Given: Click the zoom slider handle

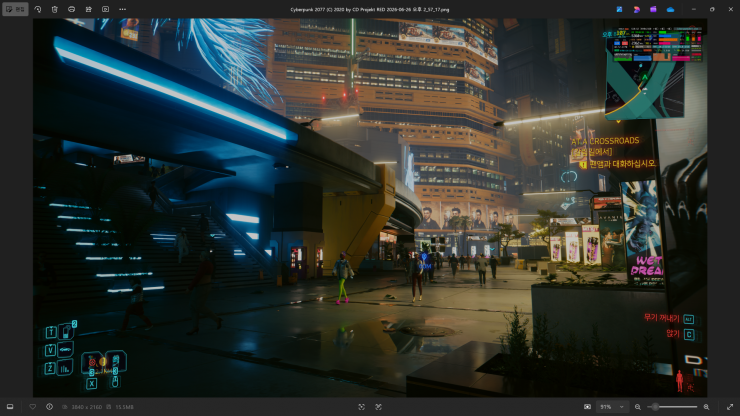Looking at the screenshot, I should tap(655, 407).
